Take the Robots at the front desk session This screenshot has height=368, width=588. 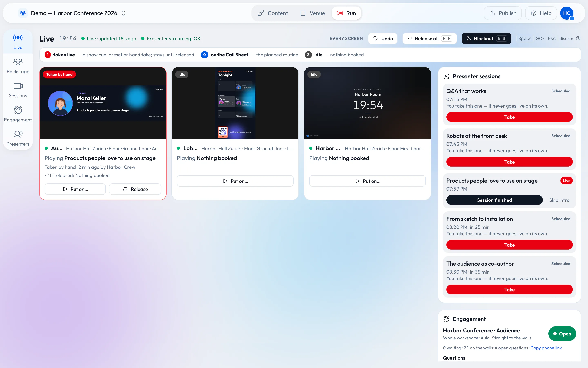pos(509,162)
